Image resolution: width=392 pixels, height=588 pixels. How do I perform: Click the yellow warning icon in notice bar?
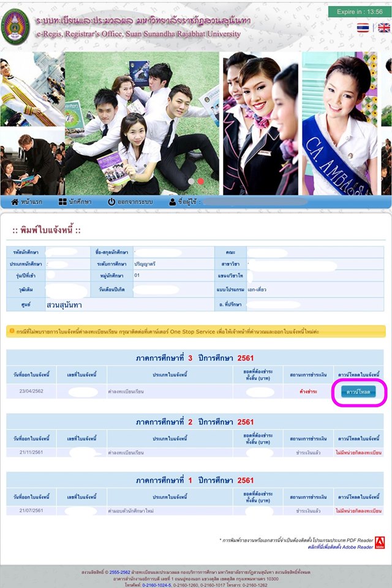(x=11, y=331)
